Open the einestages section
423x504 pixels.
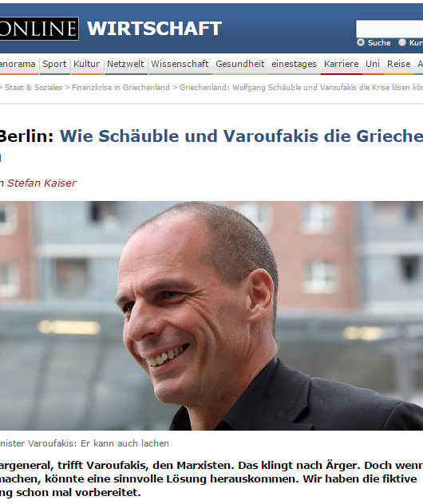click(x=294, y=64)
